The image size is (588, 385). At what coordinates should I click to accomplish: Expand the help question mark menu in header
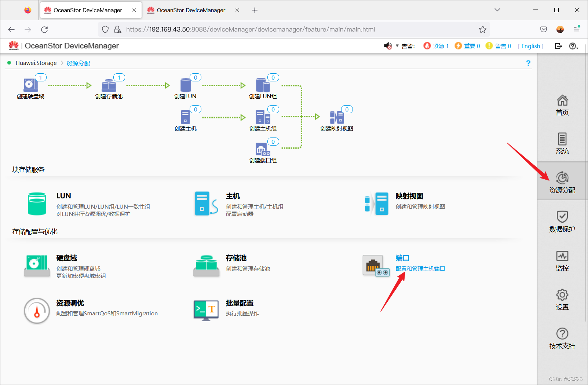574,46
